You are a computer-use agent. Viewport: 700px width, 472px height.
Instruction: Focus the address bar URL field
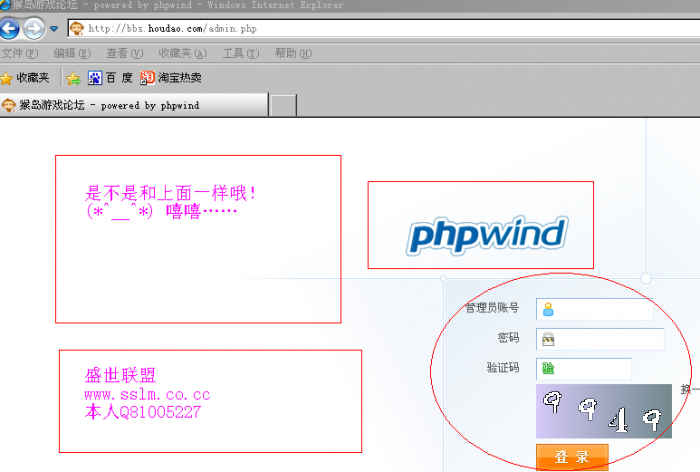pos(384,29)
